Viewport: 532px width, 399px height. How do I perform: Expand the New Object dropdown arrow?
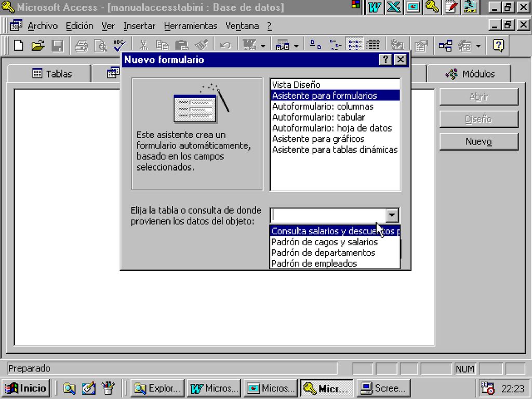click(x=478, y=46)
